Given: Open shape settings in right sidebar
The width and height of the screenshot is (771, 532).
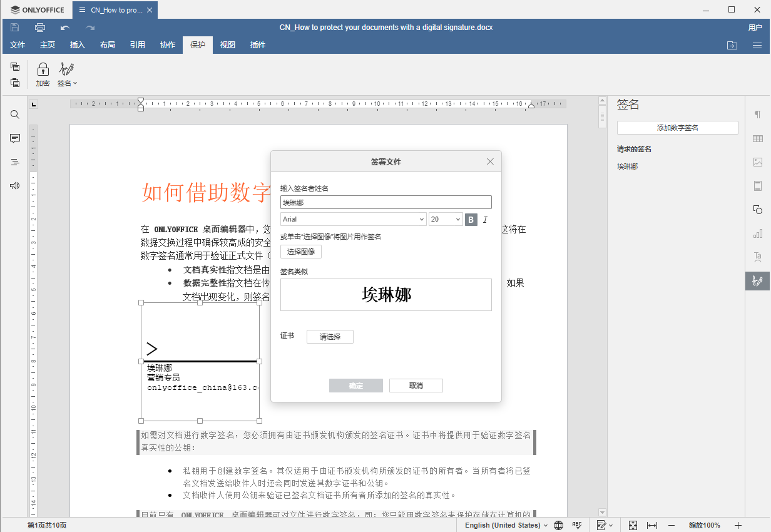Looking at the screenshot, I should point(758,210).
